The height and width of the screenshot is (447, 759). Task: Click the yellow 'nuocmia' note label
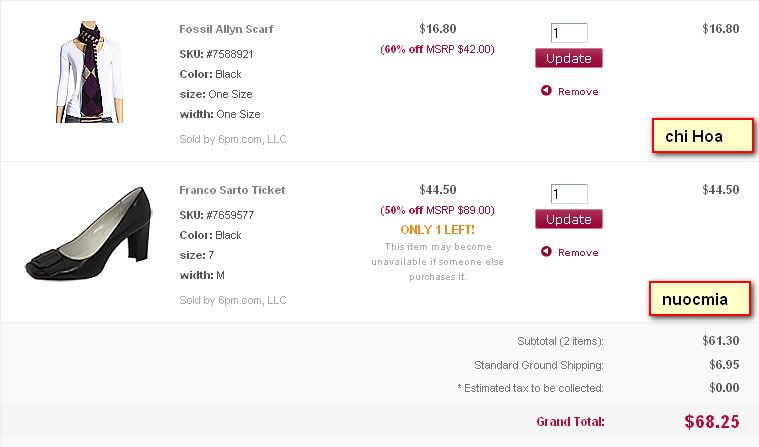pyautogui.click(x=698, y=299)
